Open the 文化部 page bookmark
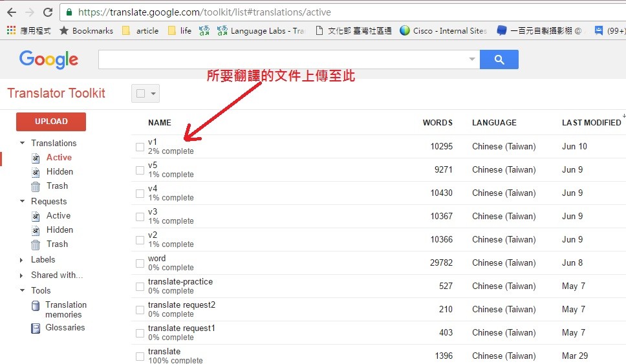This screenshot has height=364, width=626. (x=353, y=31)
